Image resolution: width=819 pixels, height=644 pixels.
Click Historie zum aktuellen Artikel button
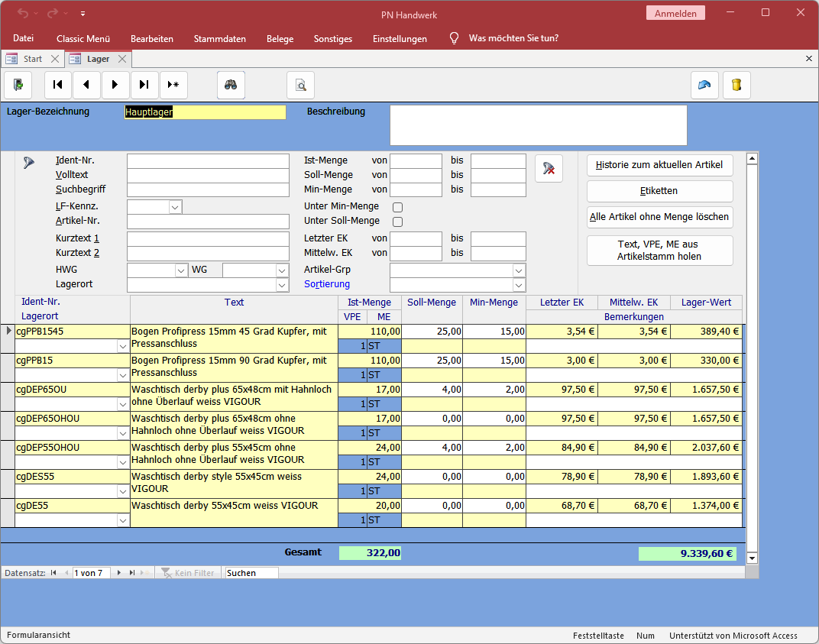pyautogui.click(x=659, y=165)
